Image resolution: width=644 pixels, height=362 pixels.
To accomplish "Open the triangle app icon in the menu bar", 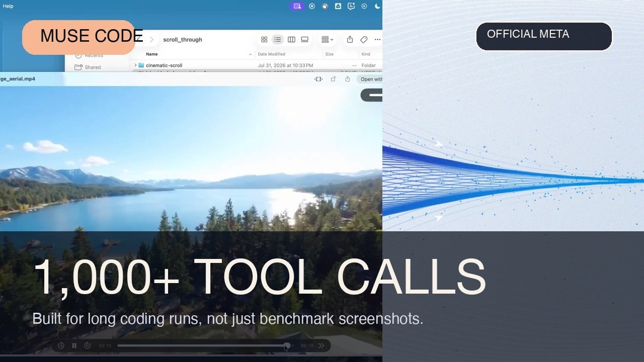I will [338, 6].
